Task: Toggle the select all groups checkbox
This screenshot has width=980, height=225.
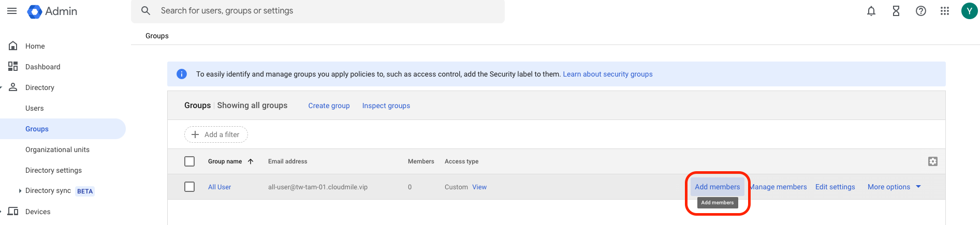Action: [189, 161]
